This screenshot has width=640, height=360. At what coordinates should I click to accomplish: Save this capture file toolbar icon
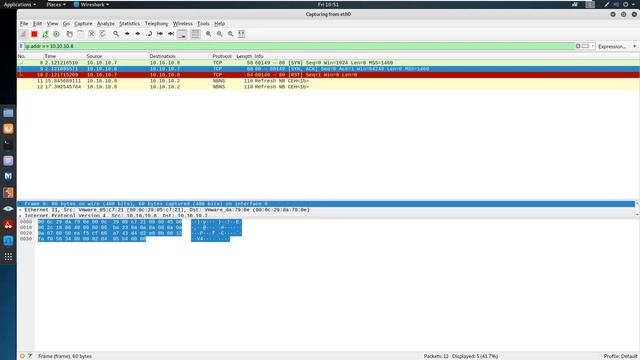tap(80, 34)
